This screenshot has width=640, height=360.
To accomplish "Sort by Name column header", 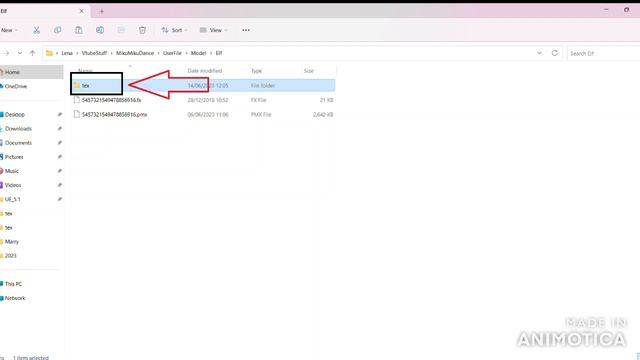I will pos(85,71).
